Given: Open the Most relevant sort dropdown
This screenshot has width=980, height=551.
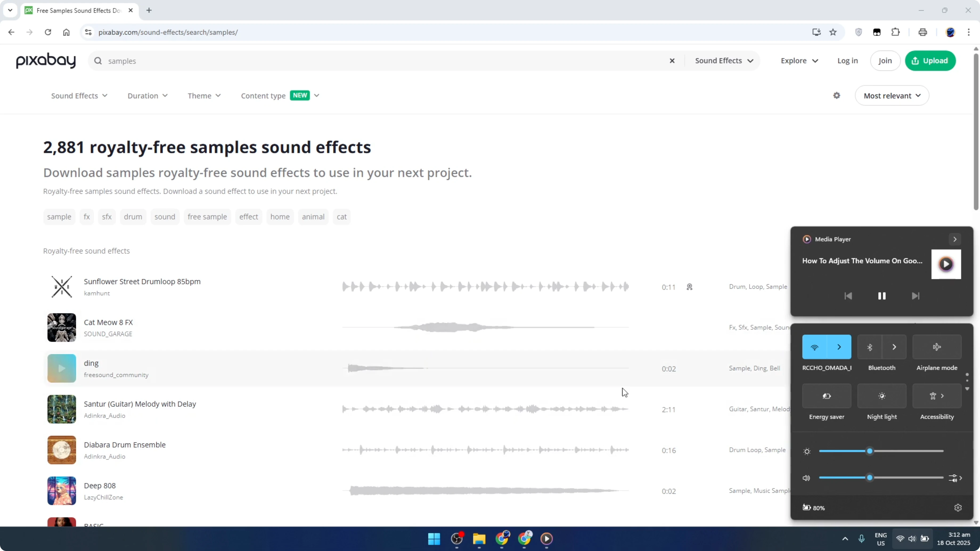Looking at the screenshot, I should click(892, 96).
